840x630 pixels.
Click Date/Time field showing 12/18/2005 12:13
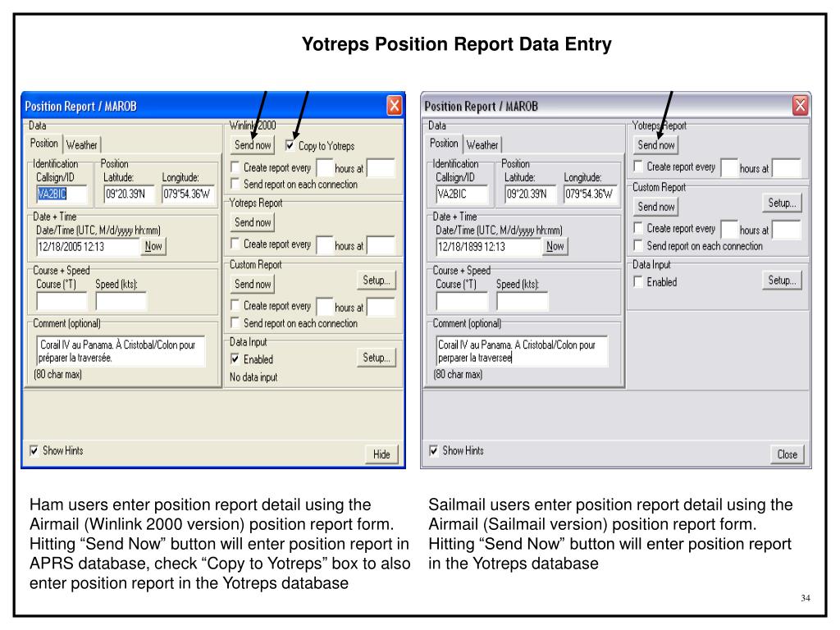point(87,246)
